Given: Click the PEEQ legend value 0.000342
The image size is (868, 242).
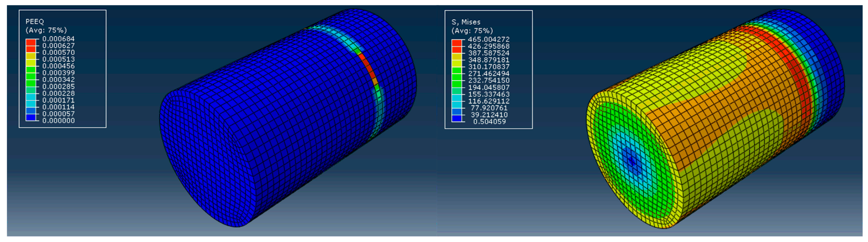Looking at the screenshot, I should click(x=58, y=80).
